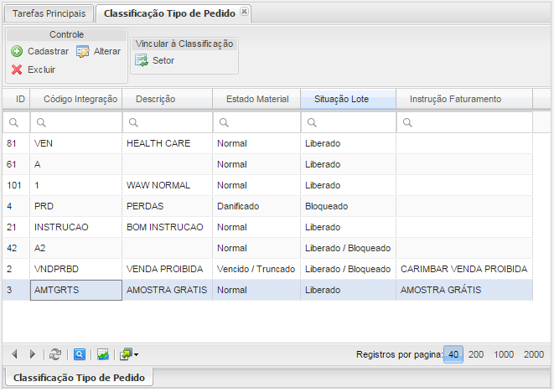Select the BOM INSTRUCAO cell
Screen dimensions: 554x392
click(x=168, y=227)
